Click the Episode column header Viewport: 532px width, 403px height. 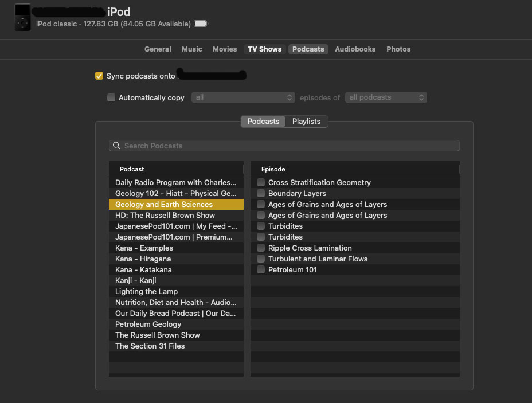(x=355, y=169)
